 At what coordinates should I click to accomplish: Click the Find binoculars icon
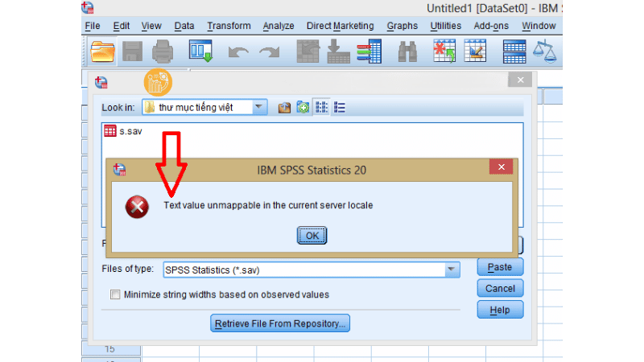click(407, 52)
